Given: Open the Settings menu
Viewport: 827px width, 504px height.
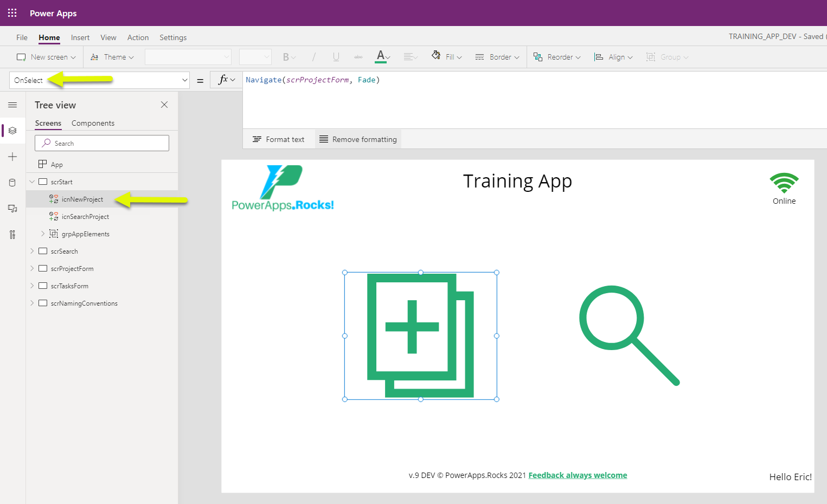Looking at the screenshot, I should point(173,37).
